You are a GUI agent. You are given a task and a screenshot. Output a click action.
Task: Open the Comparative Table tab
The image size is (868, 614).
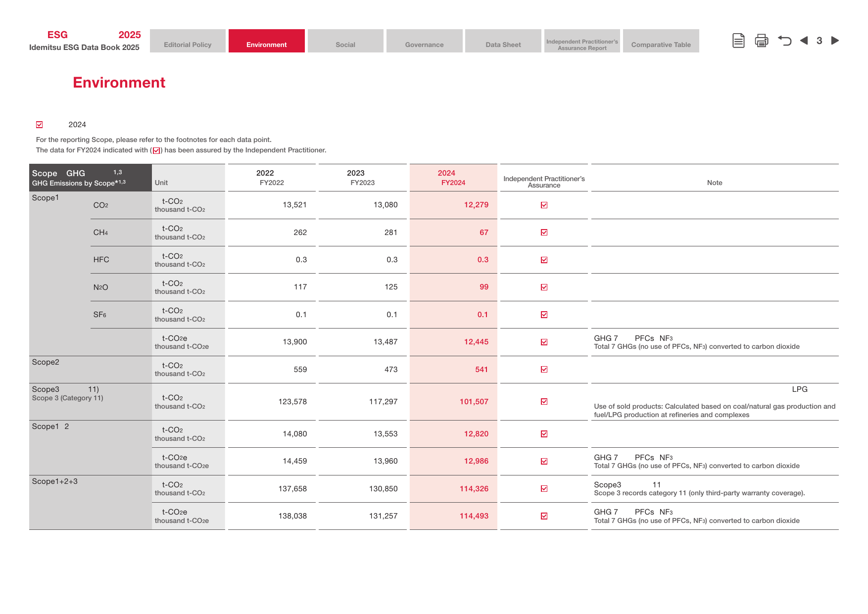tap(661, 41)
